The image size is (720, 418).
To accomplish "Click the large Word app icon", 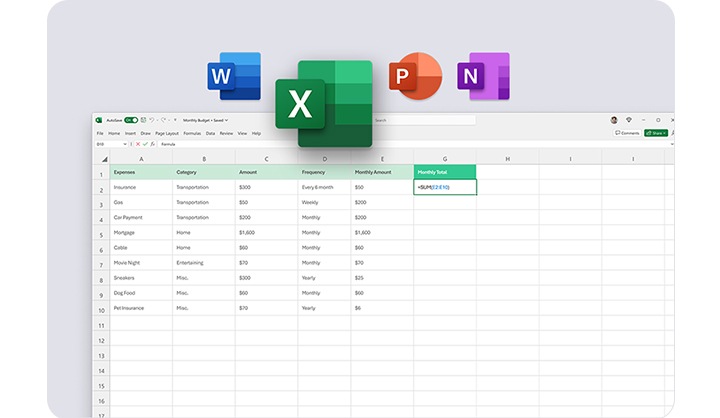I will point(233,78).
